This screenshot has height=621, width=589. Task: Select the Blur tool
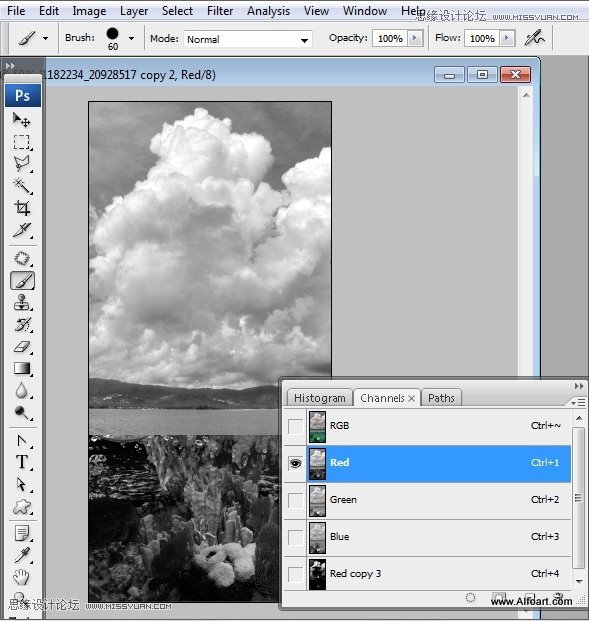tap(21, 391)
